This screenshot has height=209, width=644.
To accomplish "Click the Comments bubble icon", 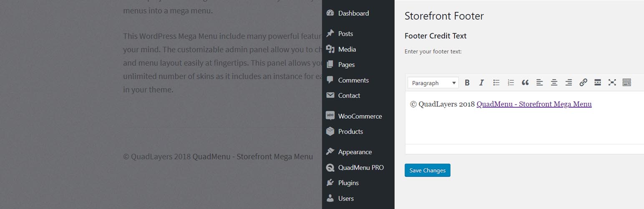I will 330,80.
